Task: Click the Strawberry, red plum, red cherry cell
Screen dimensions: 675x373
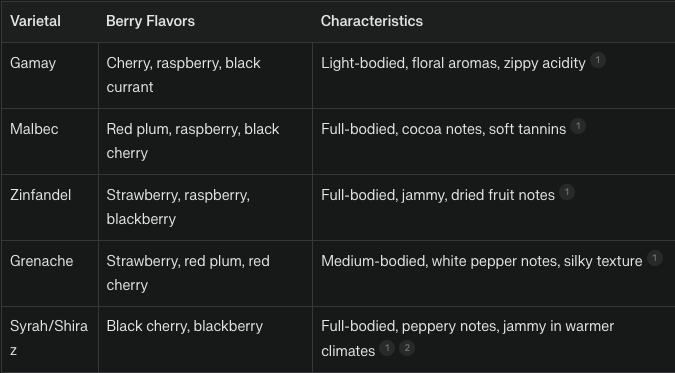Action: pos(205,273)
